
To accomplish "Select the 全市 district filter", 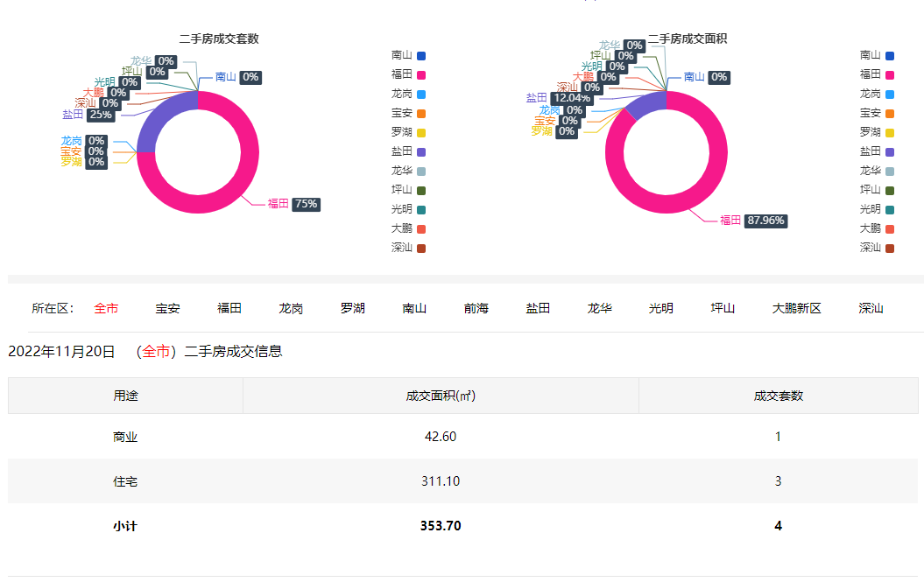I will [x=106, y=308].
